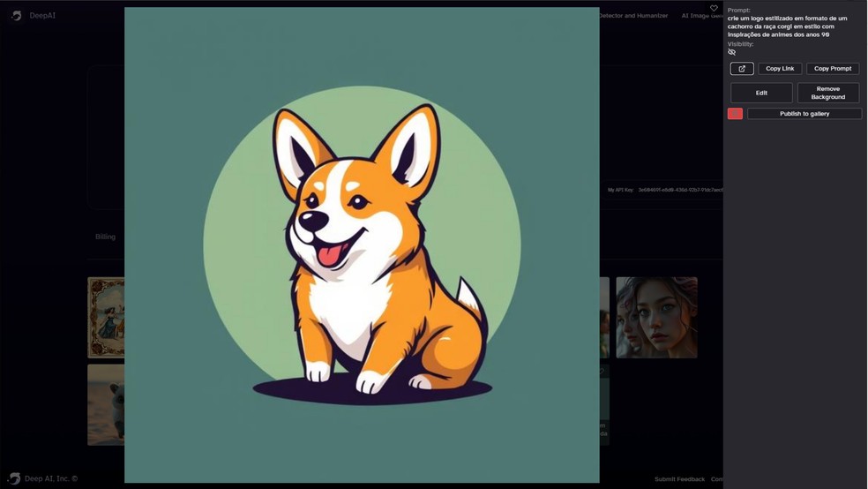Screen dimensions: 868x489
Task: Click the heart favorite icon above the prompt
Action: coord(714,8)
